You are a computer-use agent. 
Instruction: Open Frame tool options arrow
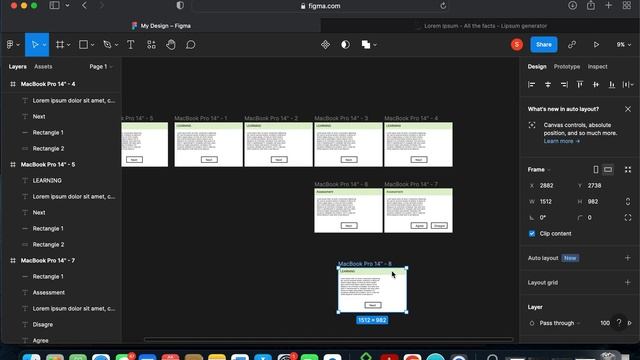click(x=69, y=44)
